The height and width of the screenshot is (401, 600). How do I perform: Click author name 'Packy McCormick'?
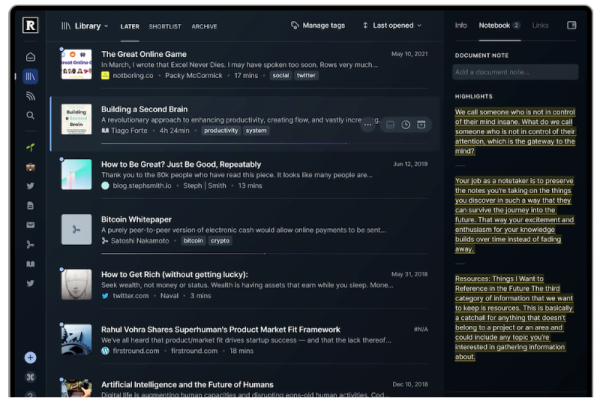point(194,75)
